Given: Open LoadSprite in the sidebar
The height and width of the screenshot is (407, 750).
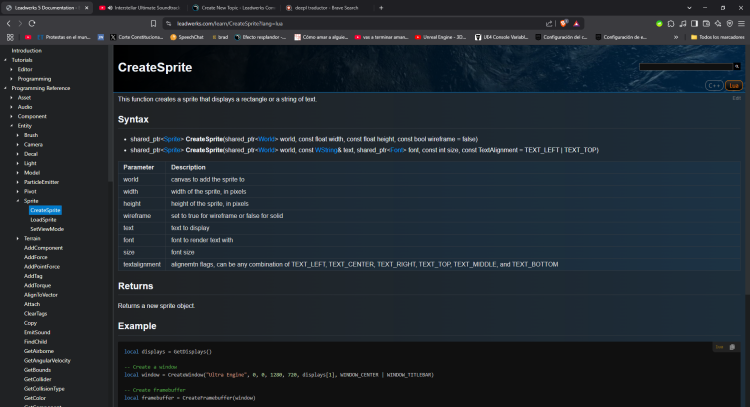Looking at the screenshot, I should 44,219.
